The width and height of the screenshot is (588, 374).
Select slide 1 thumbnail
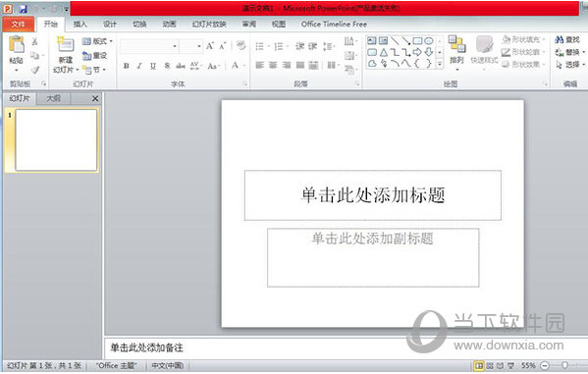point(56,140)
